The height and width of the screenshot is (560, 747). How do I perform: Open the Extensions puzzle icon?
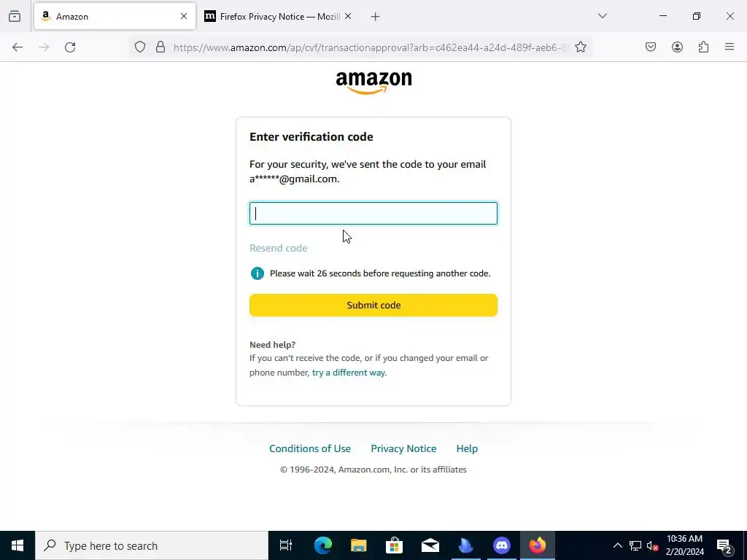point(703,47)
